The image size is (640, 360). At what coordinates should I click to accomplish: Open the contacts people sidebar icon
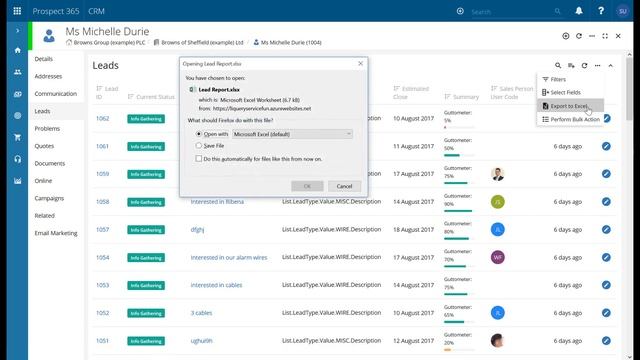(x=17, y=72)
